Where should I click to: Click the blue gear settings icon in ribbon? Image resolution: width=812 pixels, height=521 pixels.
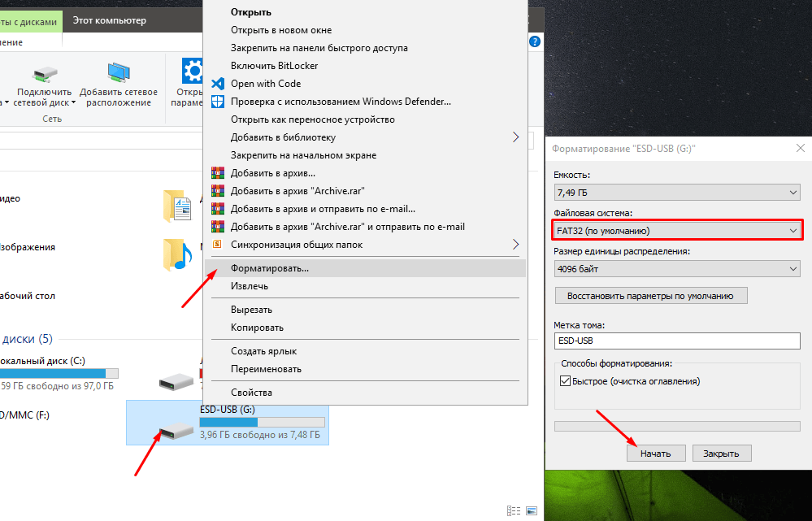(193, 71)
